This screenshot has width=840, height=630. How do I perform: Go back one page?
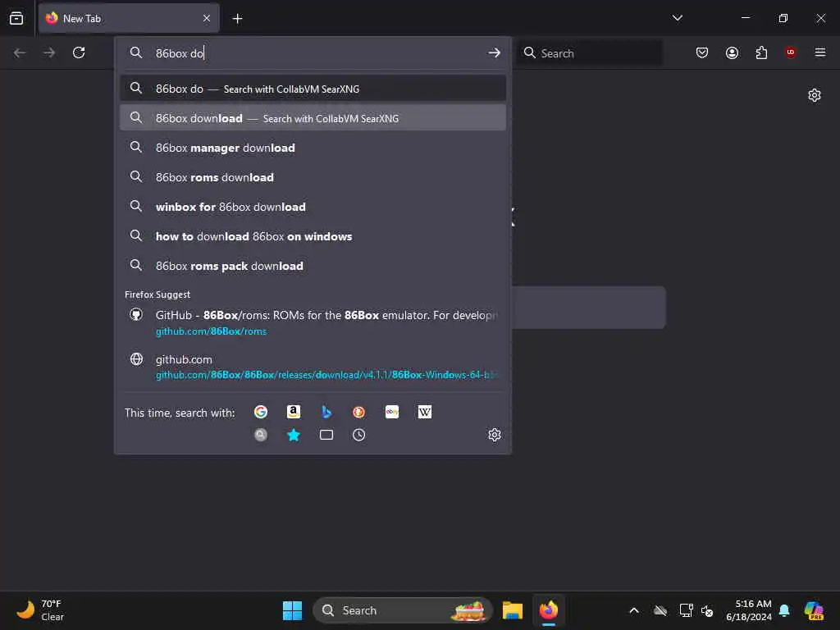(20, 52)
